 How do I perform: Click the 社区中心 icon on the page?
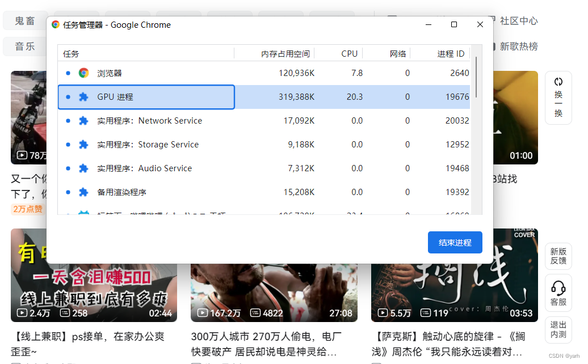(x=493, y=20)
